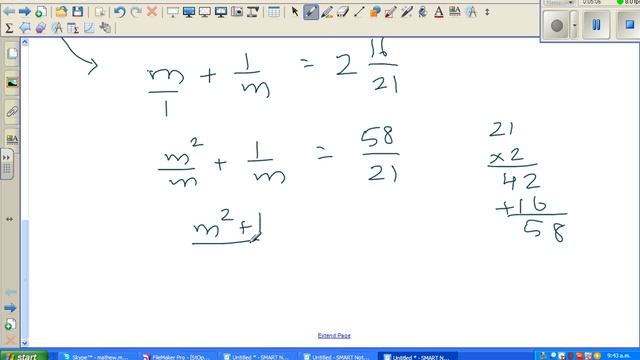Open the Page Sorter side tab
This screenshot has height=360, width=640.
coord(12,53)
